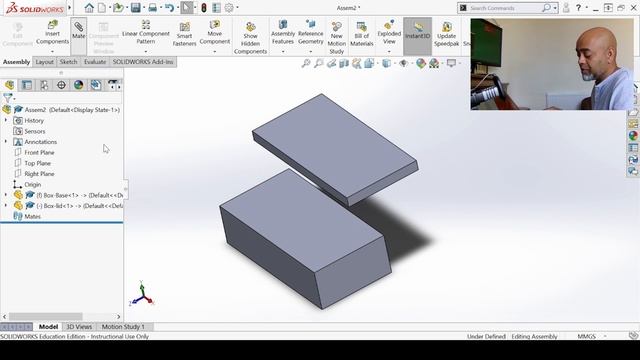
Task: Open the FeatureManager design tree tab
Action: (9, 85)
